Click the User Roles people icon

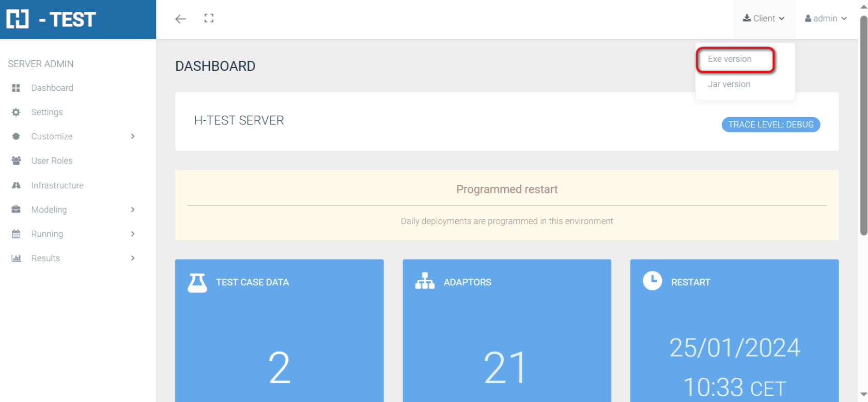16,161
